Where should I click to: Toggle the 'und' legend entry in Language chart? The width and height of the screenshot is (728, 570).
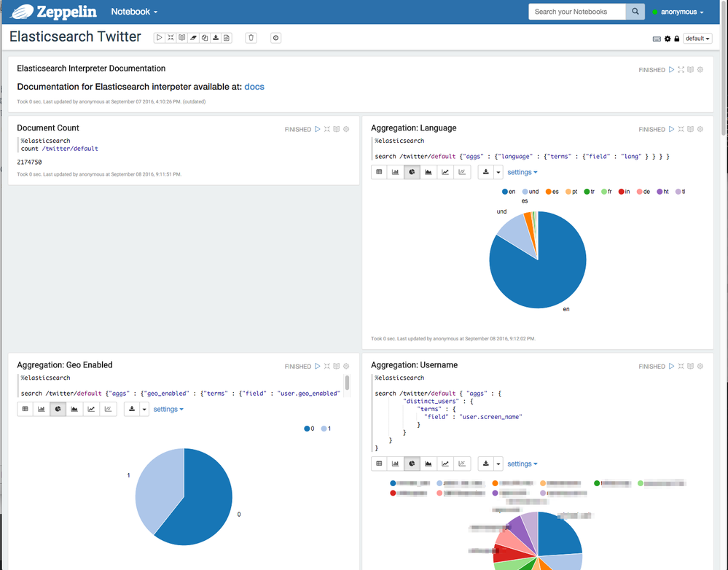531,192
